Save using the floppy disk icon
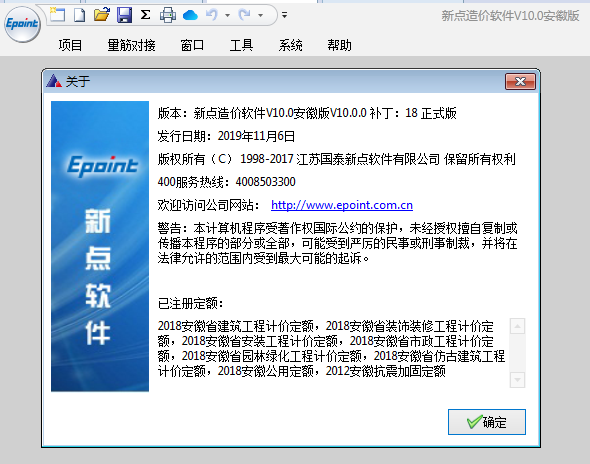The height and width of the screenshot is (464, 590). [124, 15]
